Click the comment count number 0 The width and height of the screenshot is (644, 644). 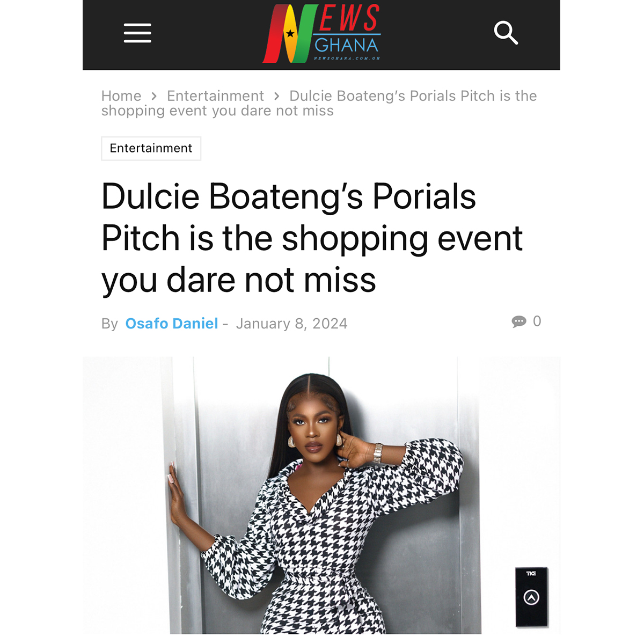[x=537, y=321]
